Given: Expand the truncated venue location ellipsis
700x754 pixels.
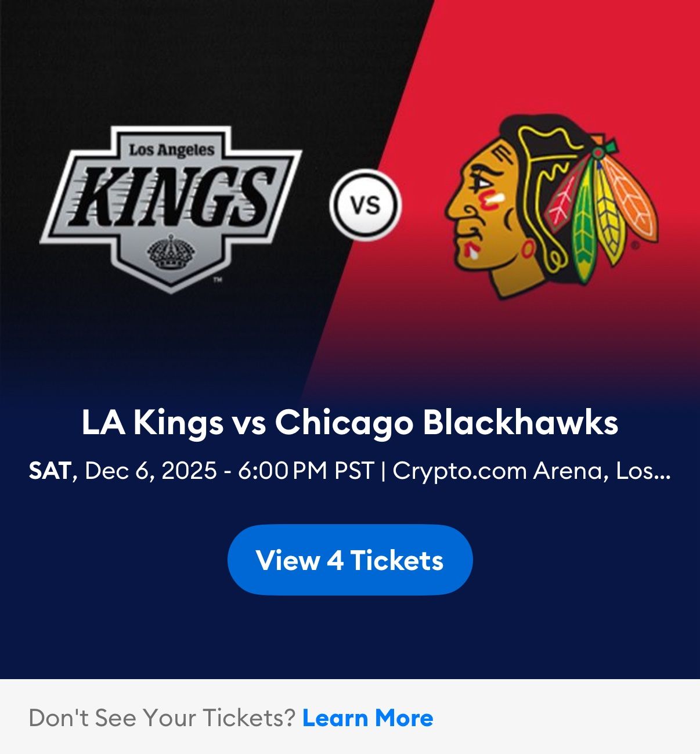Looking at the screenshot, I should tap(659, 472).
